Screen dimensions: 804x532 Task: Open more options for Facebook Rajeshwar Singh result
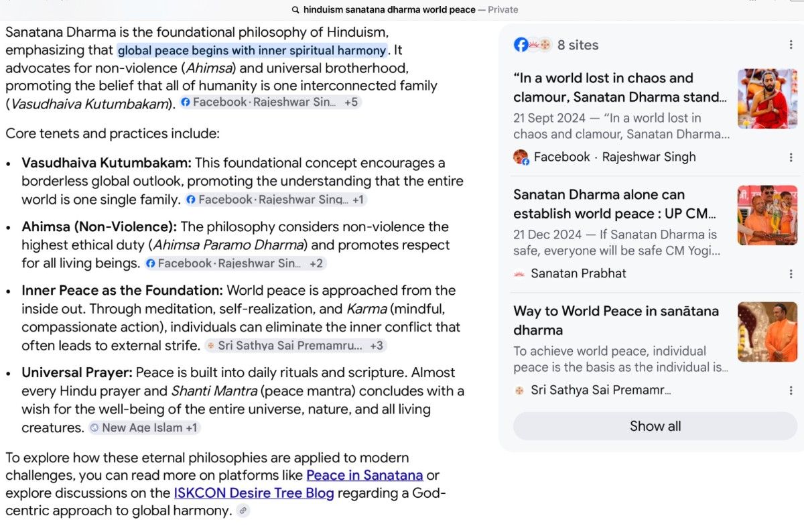point(791,157)
